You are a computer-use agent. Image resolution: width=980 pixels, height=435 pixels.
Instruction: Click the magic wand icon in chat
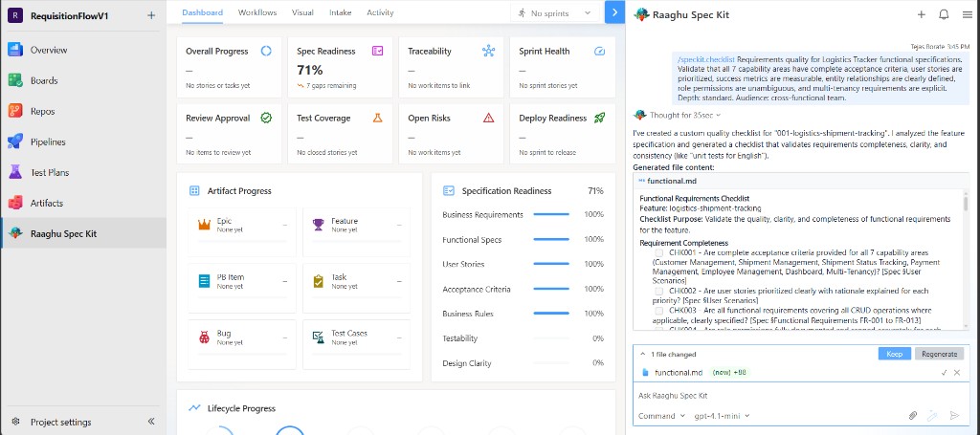coord(933,416)
